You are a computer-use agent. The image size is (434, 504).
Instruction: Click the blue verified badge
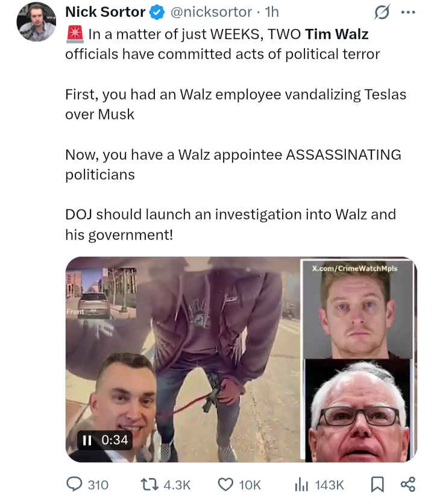click(x=157, y=12)
